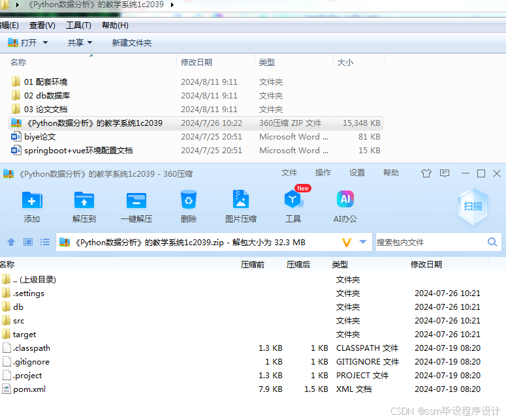
Task: Open the 帮助(H) menu in Explorer
Action: pyautogui.click(x=115, y=25)
